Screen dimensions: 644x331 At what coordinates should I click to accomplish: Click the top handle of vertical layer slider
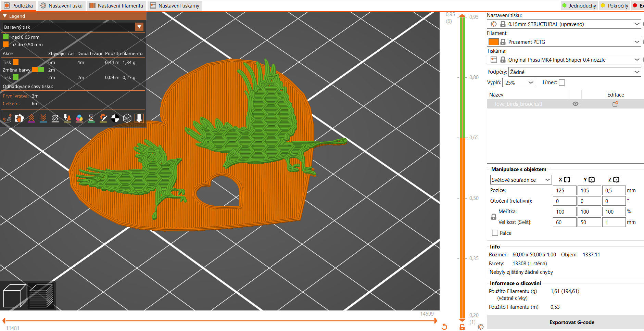462,16
